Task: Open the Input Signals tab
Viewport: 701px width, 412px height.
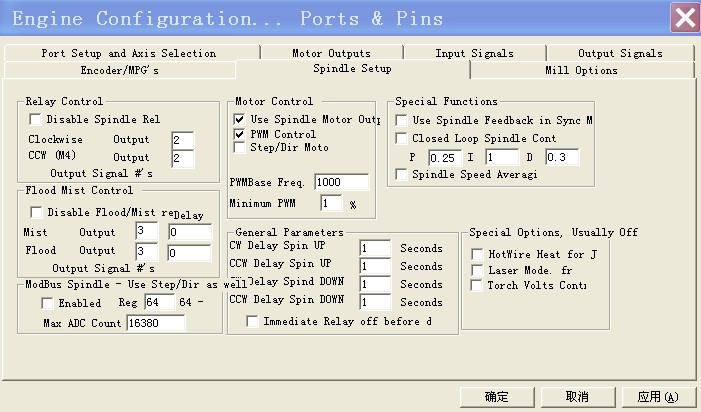Action: [x=473, y=53]
